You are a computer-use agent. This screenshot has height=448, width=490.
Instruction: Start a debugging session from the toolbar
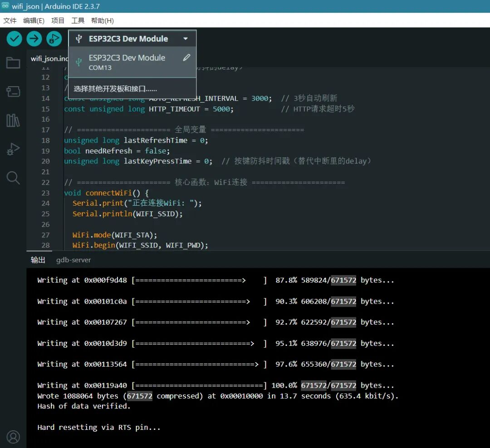pos(54,39)
